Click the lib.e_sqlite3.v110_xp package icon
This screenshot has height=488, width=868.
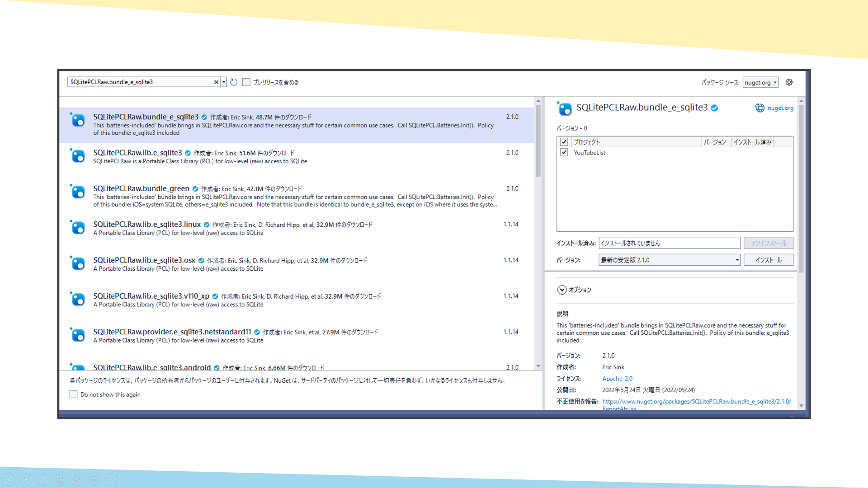77,299
